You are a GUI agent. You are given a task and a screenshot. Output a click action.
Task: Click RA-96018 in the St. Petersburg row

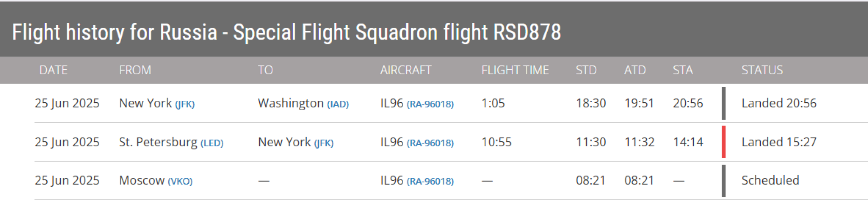pyautogui.click(x=430, y=143)
